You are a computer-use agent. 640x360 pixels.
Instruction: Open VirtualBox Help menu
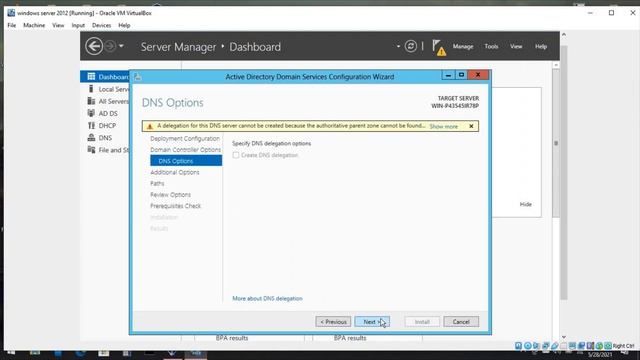click(x=124, y=25)
